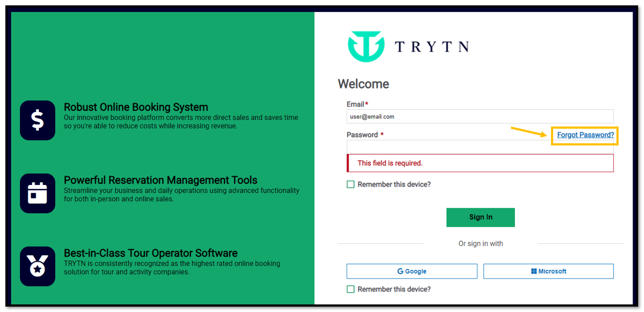Click 'Best-in-Class Tour Operator Software' heading
The image size is (644, 312).
(x=151, y=253)
